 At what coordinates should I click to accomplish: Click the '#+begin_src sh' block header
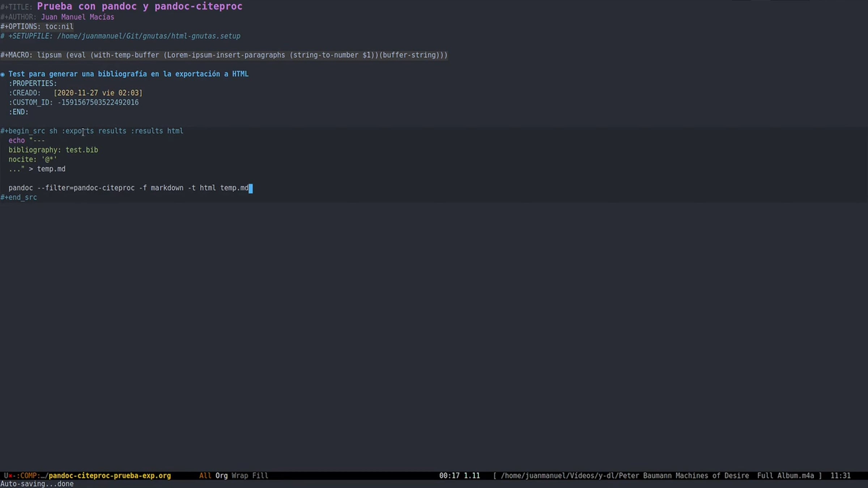pos(92,131)
